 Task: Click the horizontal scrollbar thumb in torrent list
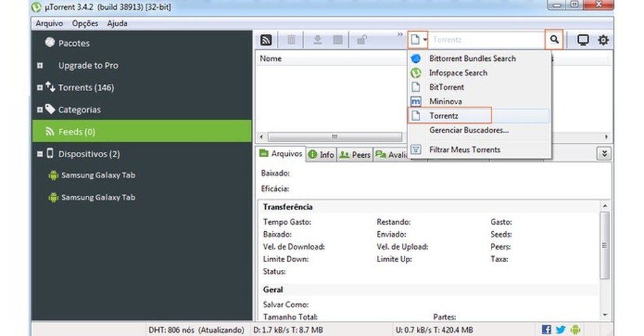pyautogui.click(x=334, y=136)
